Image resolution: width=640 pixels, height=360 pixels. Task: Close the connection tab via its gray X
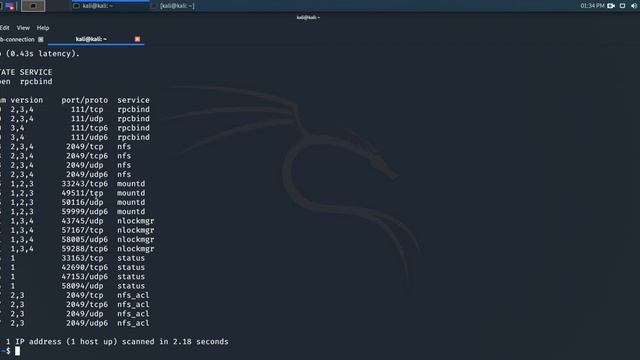(40, 40)
